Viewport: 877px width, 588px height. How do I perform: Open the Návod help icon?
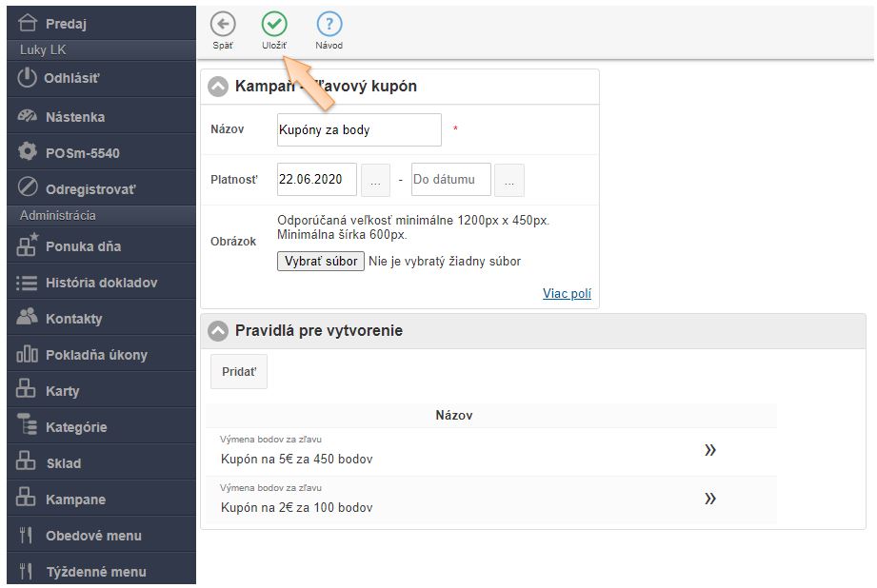click(329, 25)
